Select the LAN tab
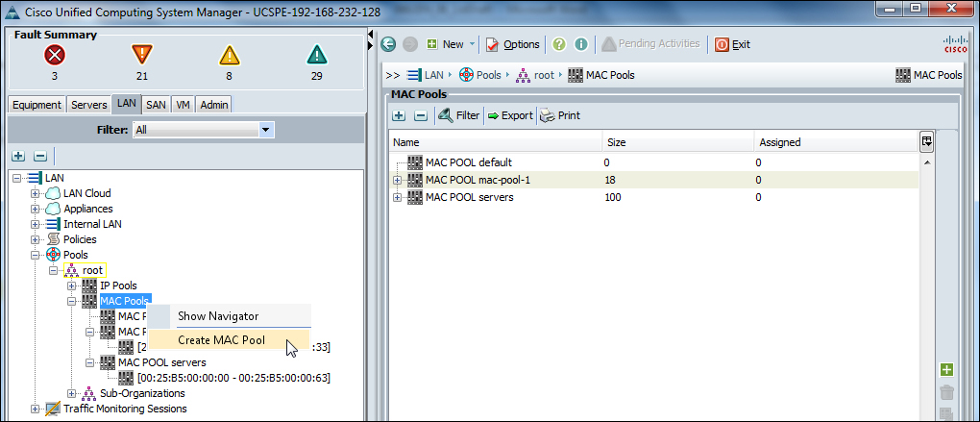The width and height of the screenshot is (980, 422). tap(126, 104)
